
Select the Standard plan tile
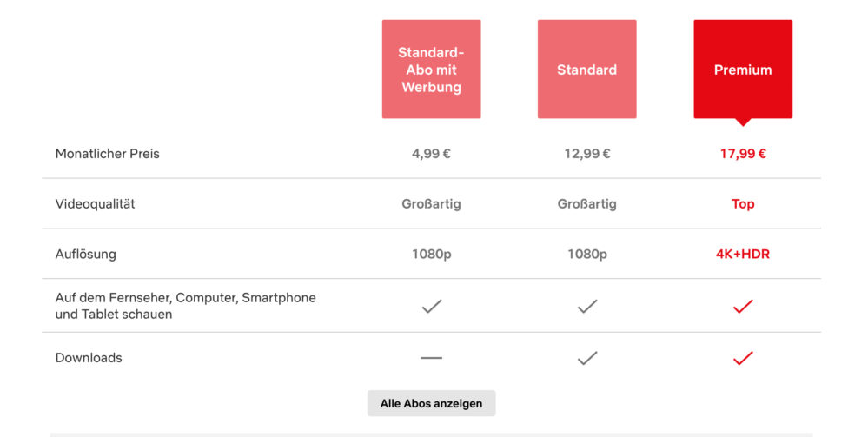pos(586,70)
